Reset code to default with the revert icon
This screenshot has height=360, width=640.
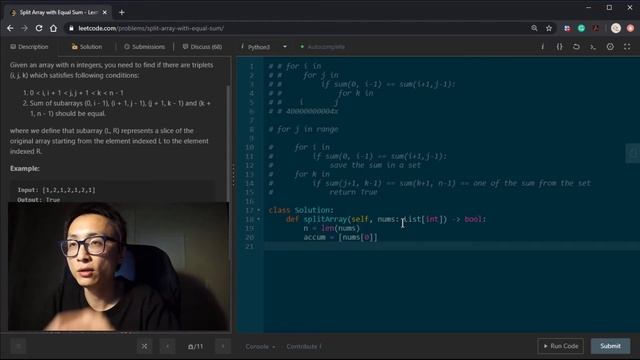point(576,47)
